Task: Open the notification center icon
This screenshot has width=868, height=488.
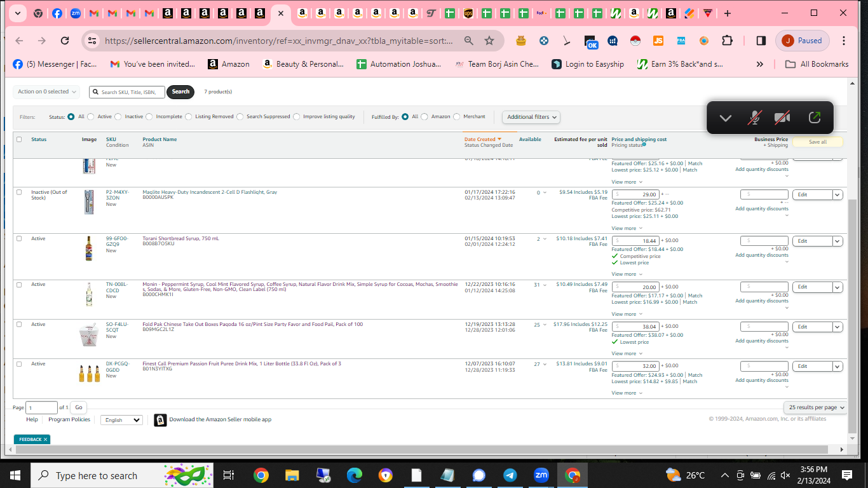Action: (x=847, y=475)
